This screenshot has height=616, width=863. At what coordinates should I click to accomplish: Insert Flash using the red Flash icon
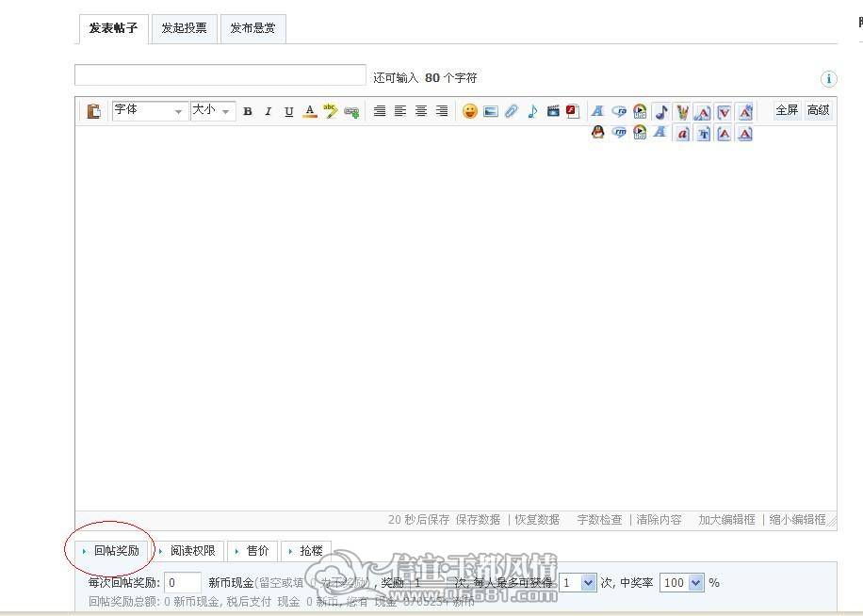(x=573, y=111)
